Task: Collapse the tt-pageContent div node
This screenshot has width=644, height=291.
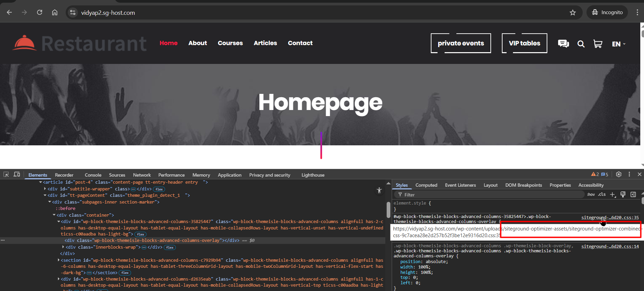Action: [45, 195]
